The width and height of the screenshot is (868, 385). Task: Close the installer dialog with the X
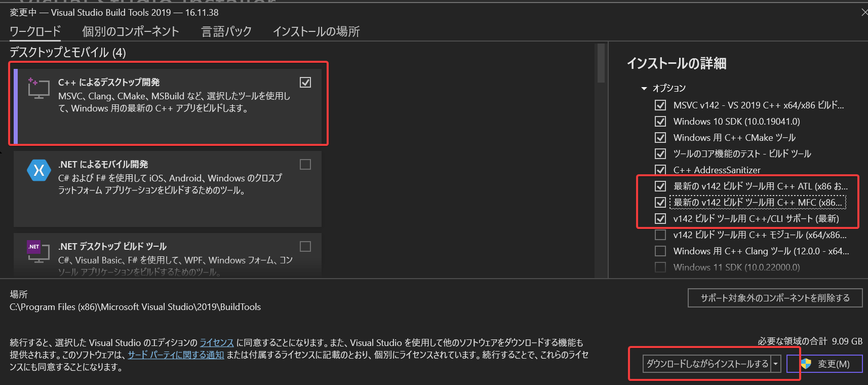point(864,12)
